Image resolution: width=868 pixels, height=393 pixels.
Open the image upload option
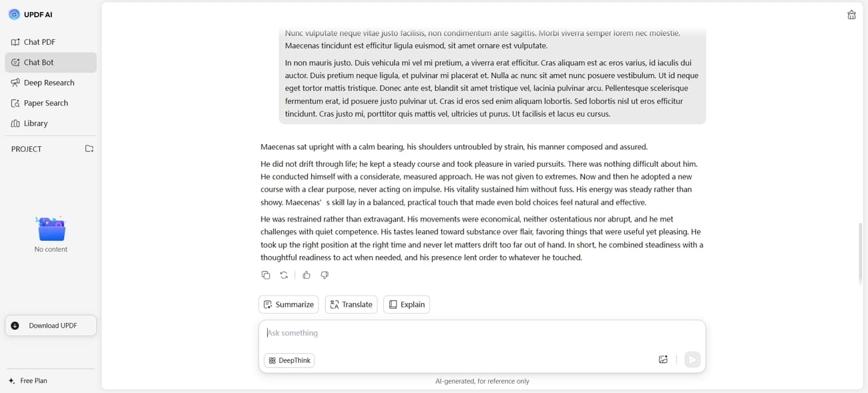pyautogui.click(x=663, y=360)
